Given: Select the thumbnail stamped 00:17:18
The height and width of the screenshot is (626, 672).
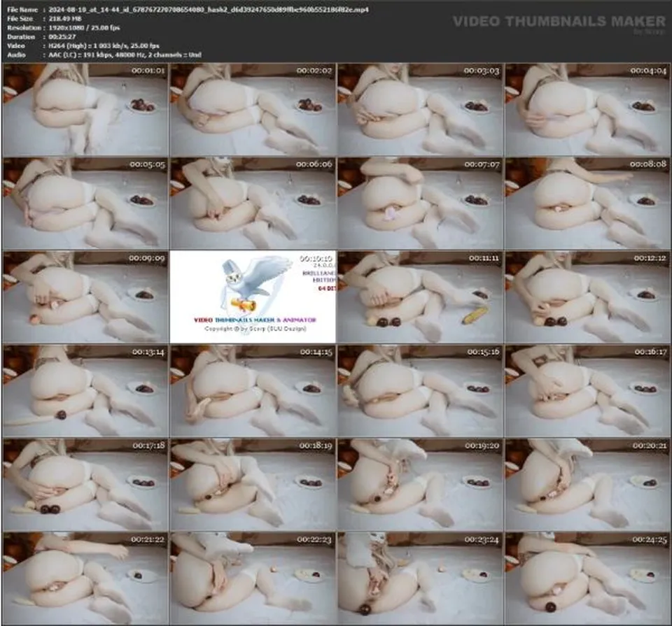Looking at the screenshot, I should (85, 485).
